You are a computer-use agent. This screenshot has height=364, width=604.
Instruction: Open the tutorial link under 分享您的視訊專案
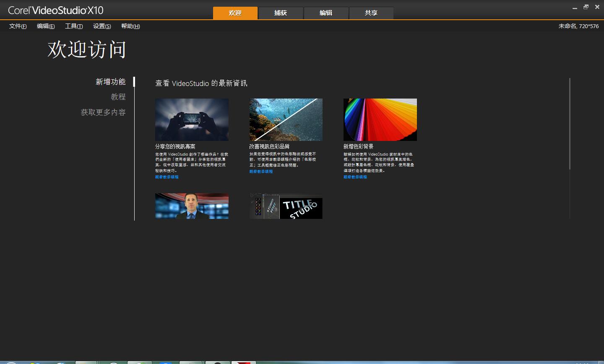click(x=167, y=177)
